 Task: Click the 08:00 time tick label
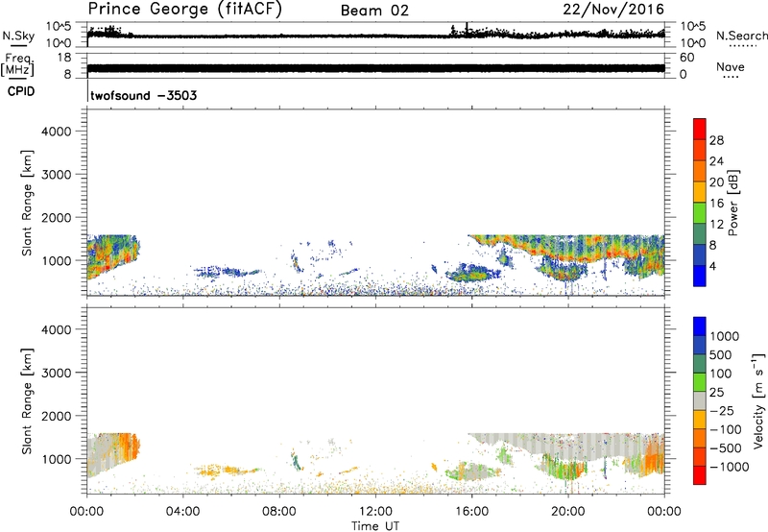click(x=279, y=512)
